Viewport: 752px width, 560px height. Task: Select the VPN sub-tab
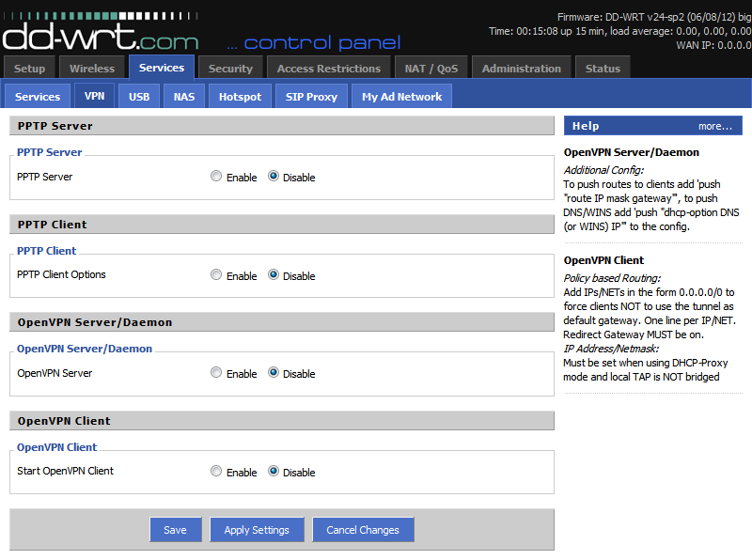[95, 96]
